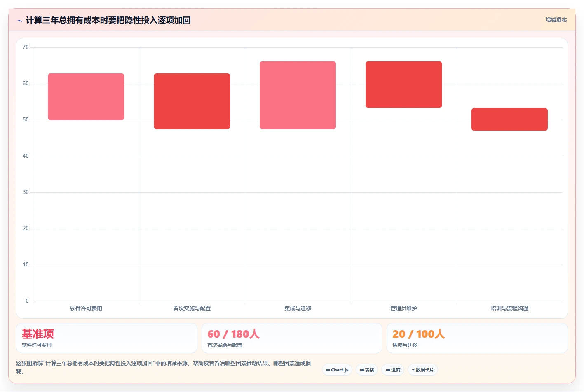Select the 表格 chip
Viewport: 584px width, 392px height.
click(367, 370)
